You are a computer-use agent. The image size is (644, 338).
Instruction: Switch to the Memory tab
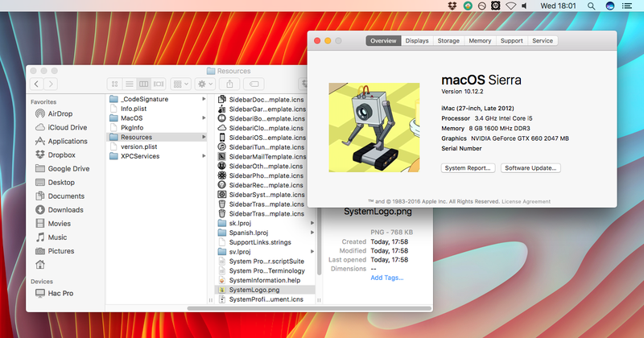480,41
